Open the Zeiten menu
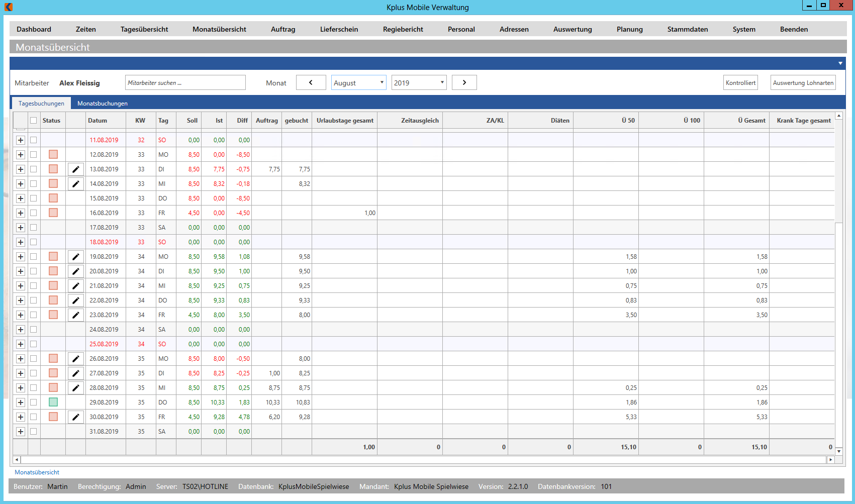 pos(86,29)
